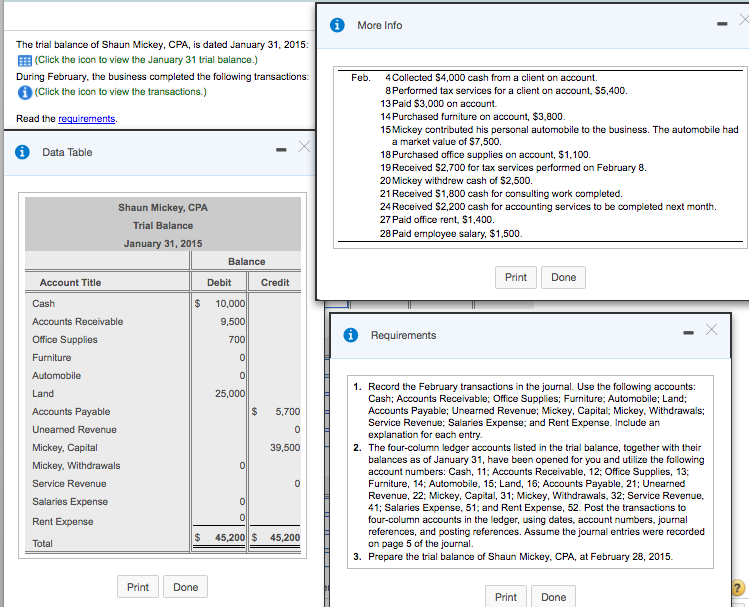Viewport: 749px width, 607px height.
Task: Select the Cash debit value 10,000
Action: (x=230, y=304)
